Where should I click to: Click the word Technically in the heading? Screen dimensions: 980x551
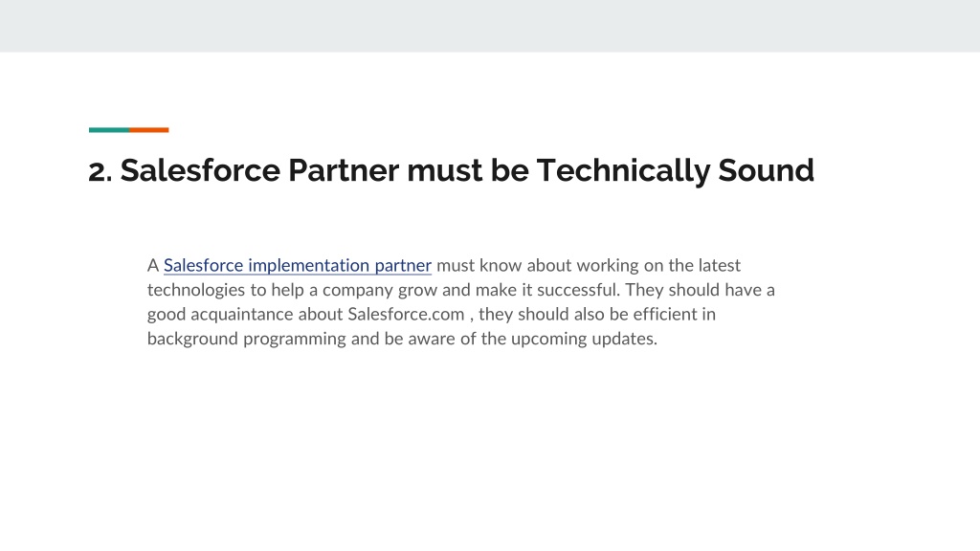click(x=623, y=171)
